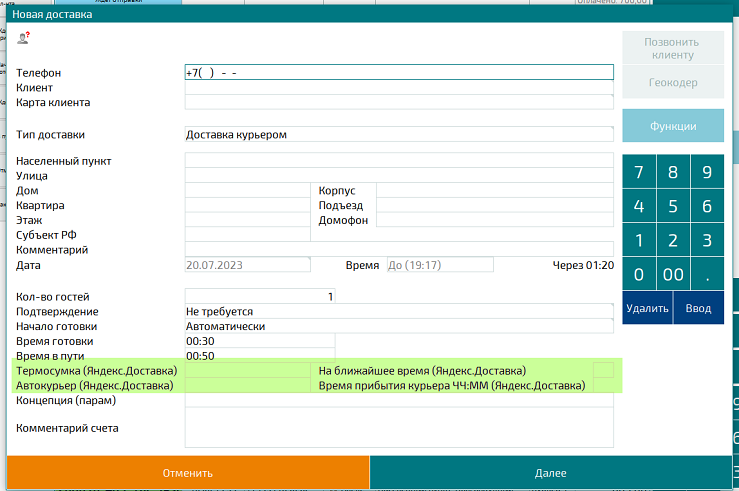The image size is (739, 491).
Task: Open the date picker showing 20.07.2023
Action: [247, 265]
